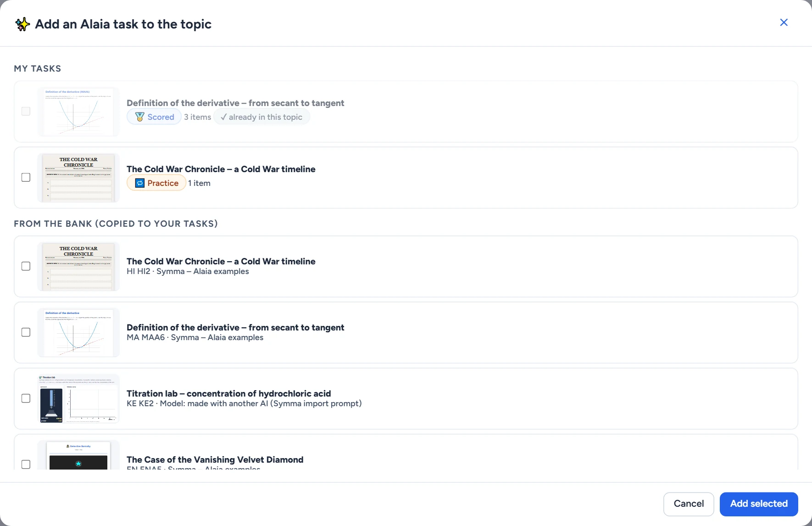
Task: Click the FROM THE BANK section heading
Action: click(116, 224)
